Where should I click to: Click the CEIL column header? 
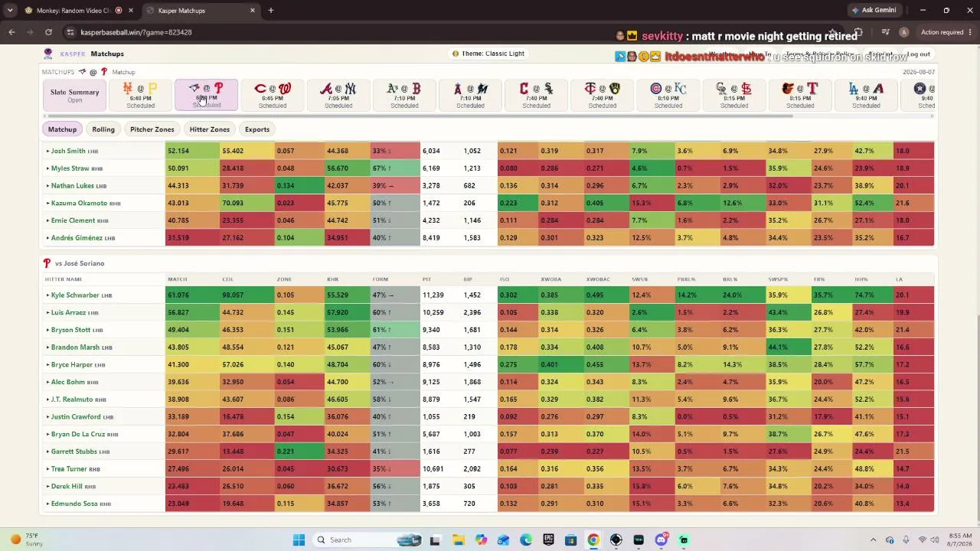point(227,279)
